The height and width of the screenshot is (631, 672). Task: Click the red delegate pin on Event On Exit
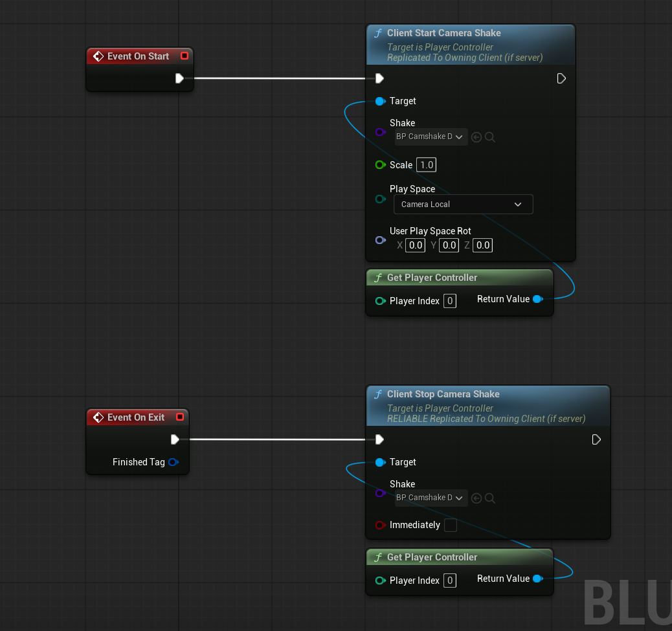coord(180,417)
